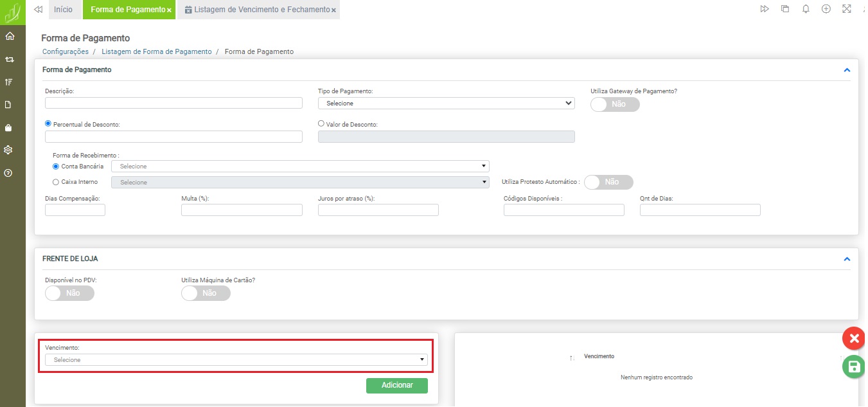Click the fullscreen expand arrows icon
Screen dimensions: 868x407
point(846,9)
